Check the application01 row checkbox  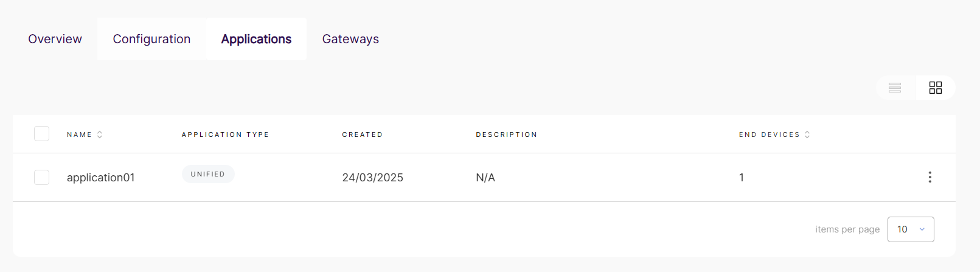coord(41,177)
